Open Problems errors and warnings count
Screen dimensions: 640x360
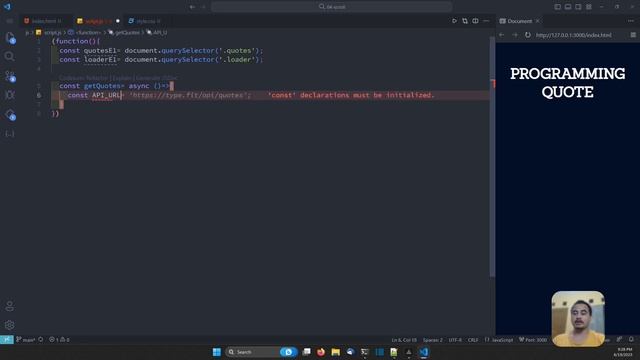(x=59, y=340)
